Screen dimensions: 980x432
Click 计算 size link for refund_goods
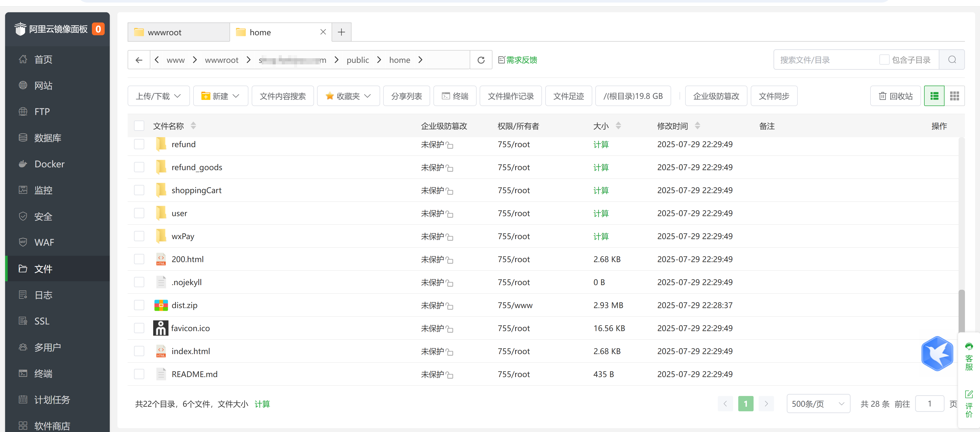click(601, 168)
